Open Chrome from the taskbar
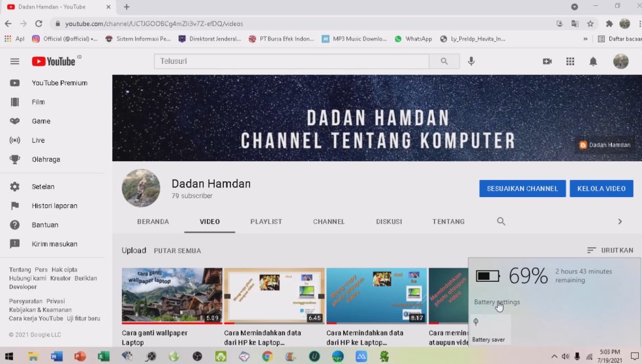The height and width of the screenshot is (364, 642). pyautogui.click(x=267, y=356)
